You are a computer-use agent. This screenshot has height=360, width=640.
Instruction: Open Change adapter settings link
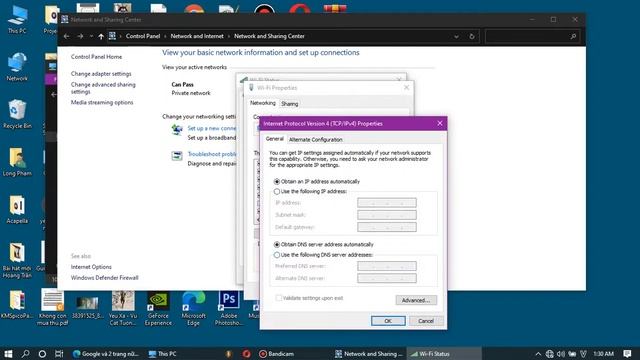(101, 73)
